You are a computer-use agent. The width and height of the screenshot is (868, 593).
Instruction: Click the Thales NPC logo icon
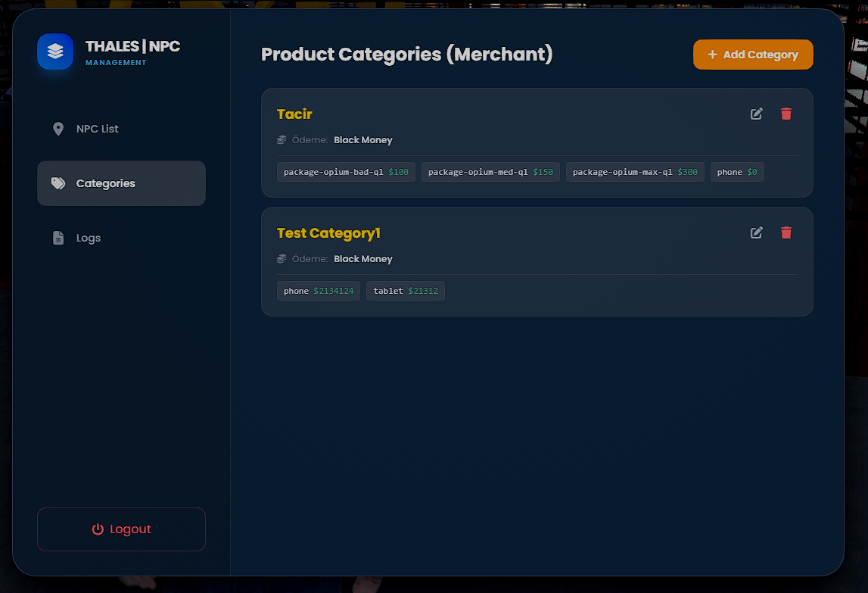click(x=55, y=51)
